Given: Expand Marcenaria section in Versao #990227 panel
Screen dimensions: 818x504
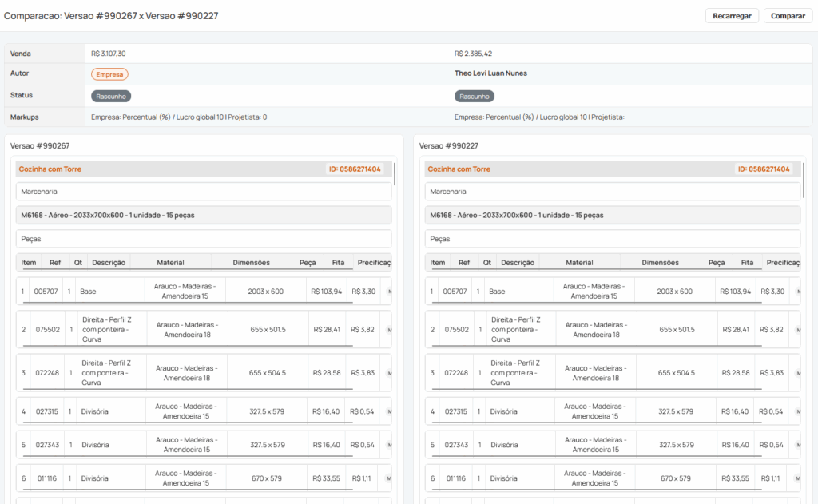Looking at the screenshot, I should pyautogui.click(x=613, y=192).
